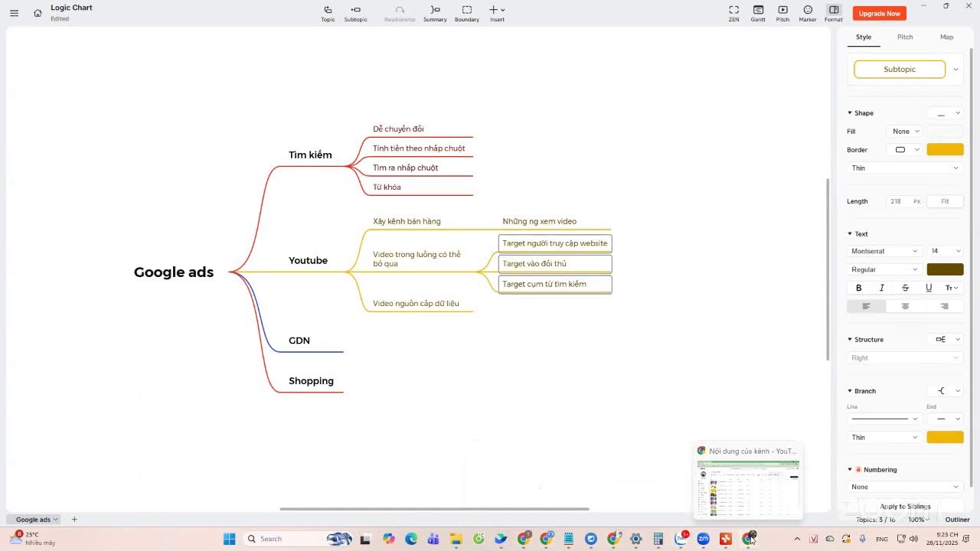Open the Subtopic style dropdown arrow
The width and height of the screenshot is (980, 551).
click(x=955, y=70)
